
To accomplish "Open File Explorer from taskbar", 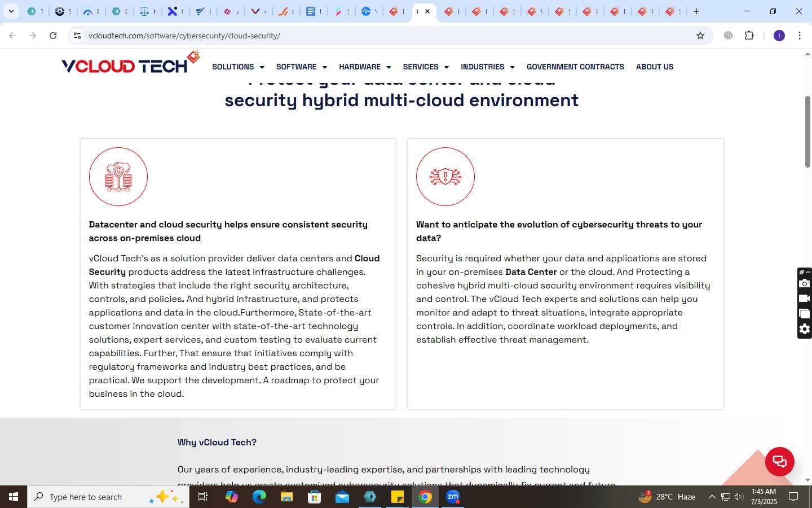I will tap(286, 497).
